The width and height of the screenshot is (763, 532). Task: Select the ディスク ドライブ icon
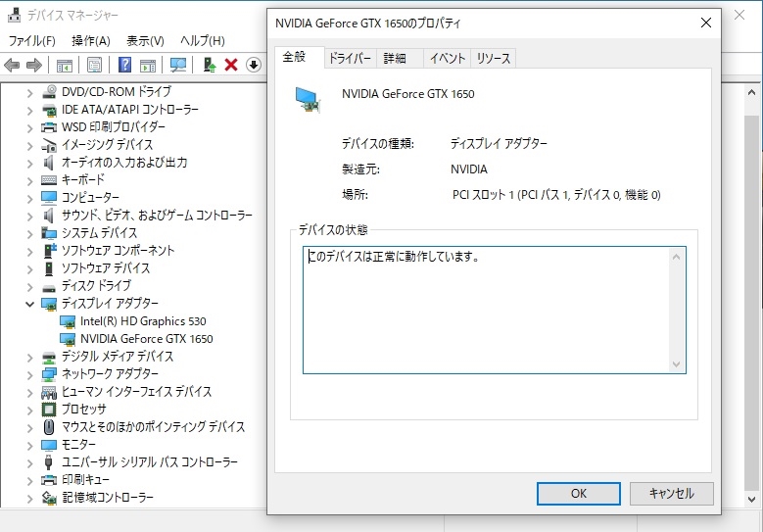[49, 287]
